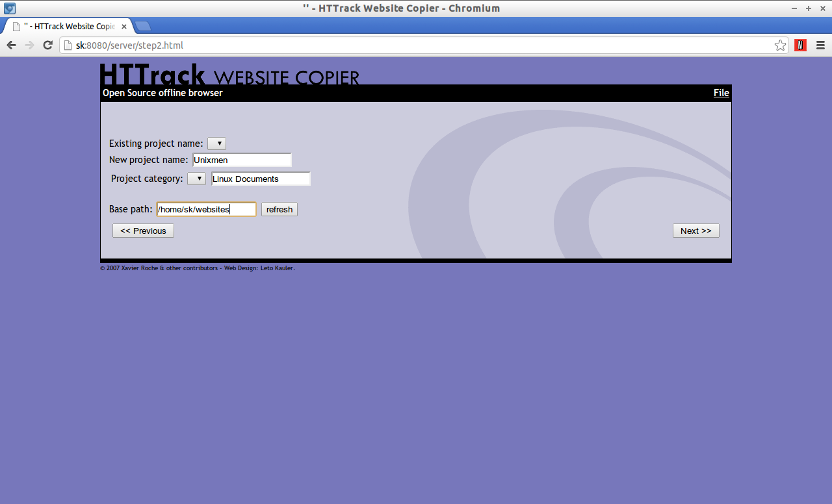Viewport: 832px width, 504px height.
Task: Reload the page with refresh icon
Action: pos(47,45)
